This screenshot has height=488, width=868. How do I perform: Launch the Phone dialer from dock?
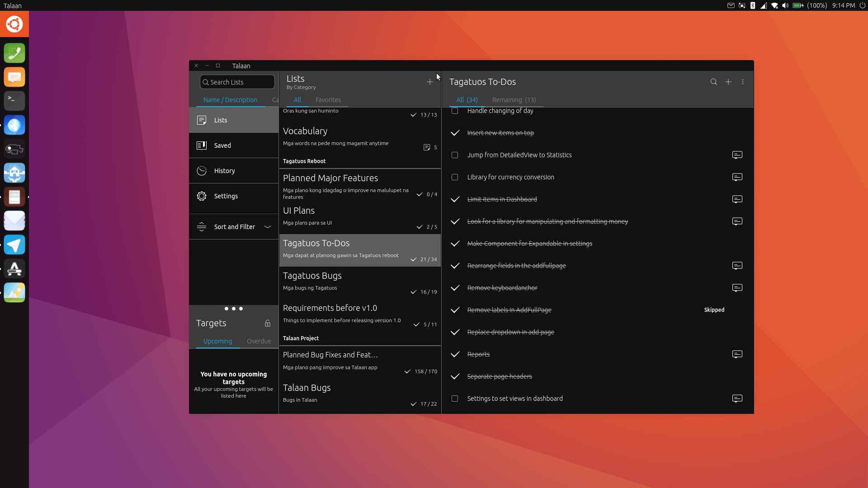coord(14,53)
